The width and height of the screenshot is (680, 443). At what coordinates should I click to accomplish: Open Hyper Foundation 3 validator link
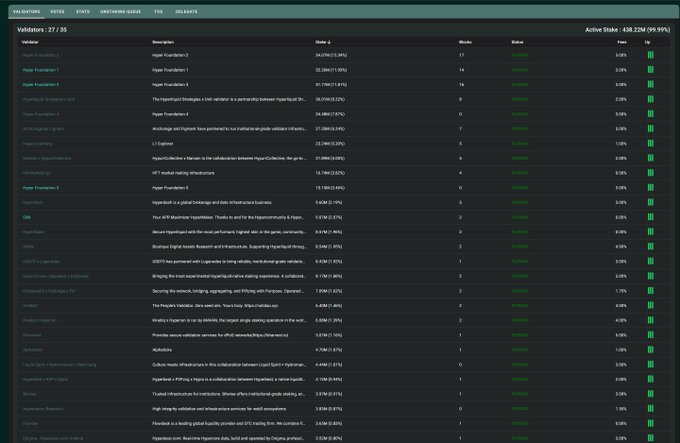(x=40, y=85)
